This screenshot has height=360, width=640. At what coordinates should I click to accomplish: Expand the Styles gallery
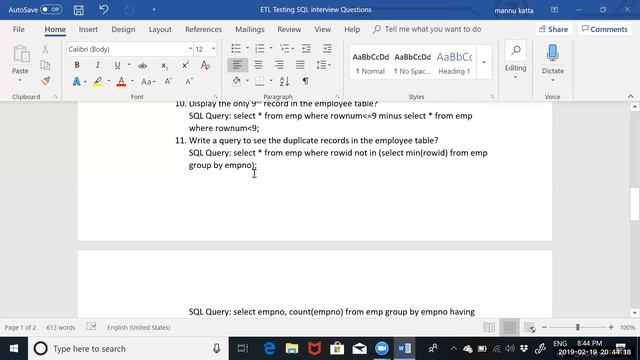[x=484, y=62]
